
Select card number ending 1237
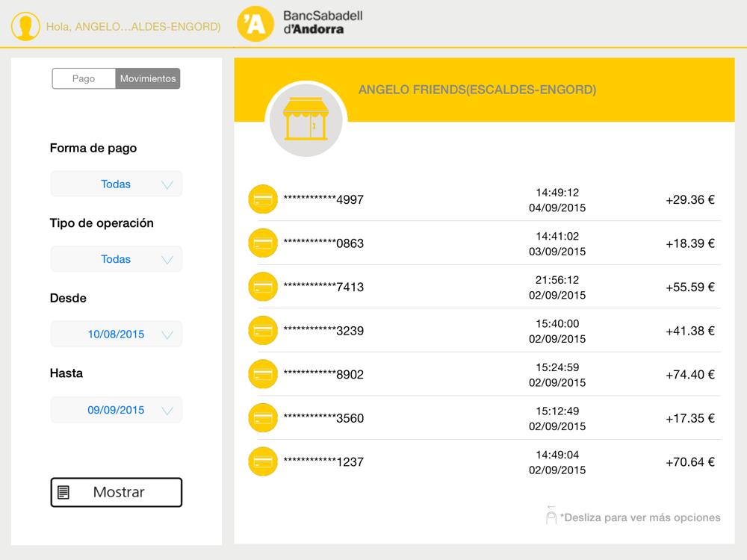coord(323,462)
